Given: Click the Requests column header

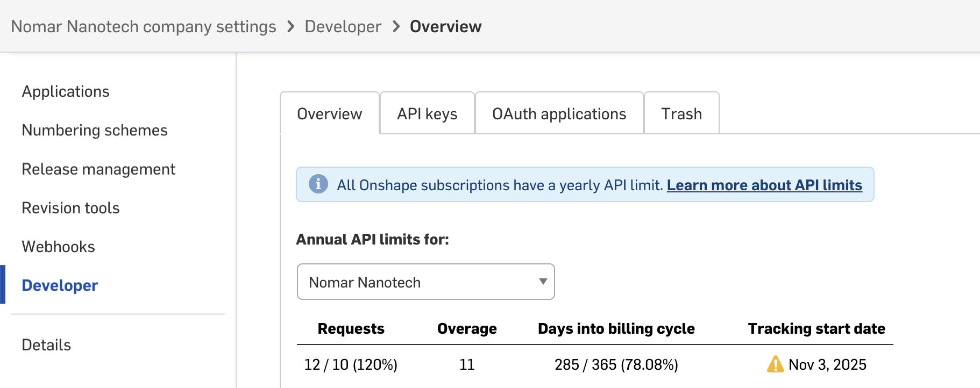Looking at the screenshot, I should click(x=351, y=328).
